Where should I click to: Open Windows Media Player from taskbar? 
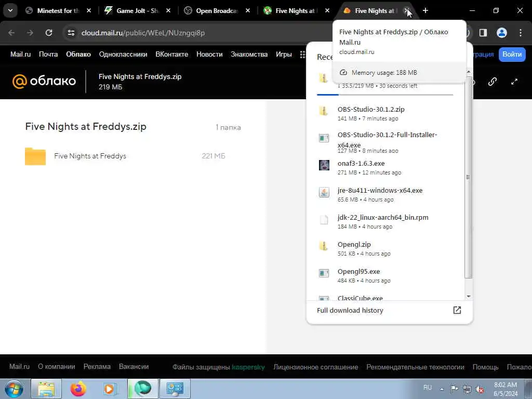110,389
